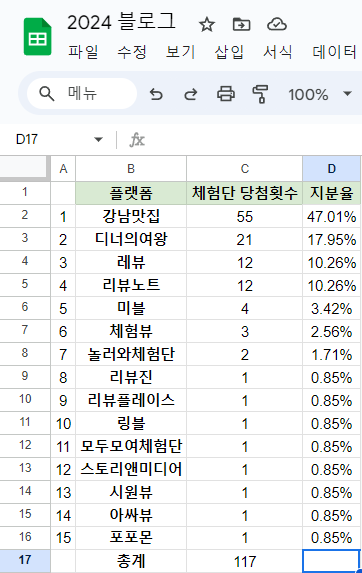This screenshot has height=573, width=362.
Task: Select the 링블 cell
Action: pyautogui.click(x=131, y=423)
